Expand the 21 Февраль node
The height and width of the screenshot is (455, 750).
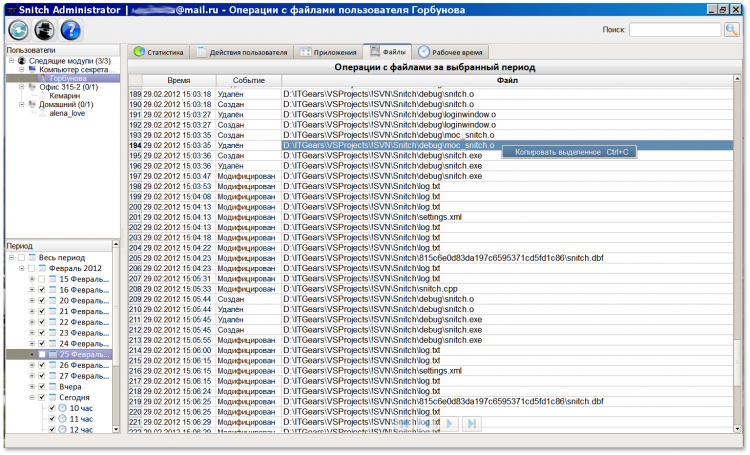coord(32,311)
